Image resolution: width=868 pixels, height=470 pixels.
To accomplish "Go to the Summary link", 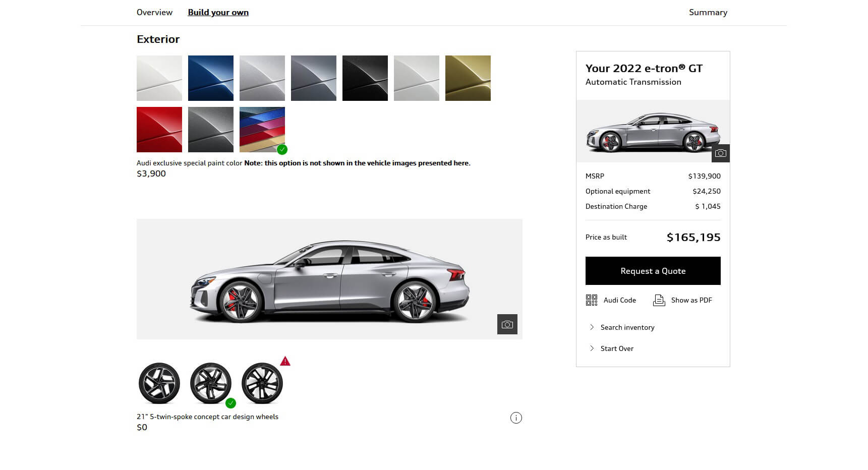I will coord(708,12).
